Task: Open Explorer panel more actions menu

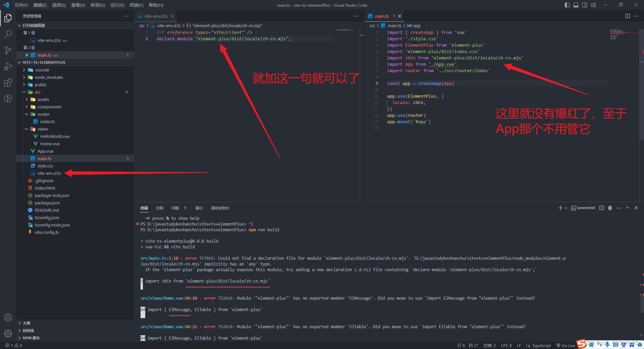Action: tap(126, 16)
